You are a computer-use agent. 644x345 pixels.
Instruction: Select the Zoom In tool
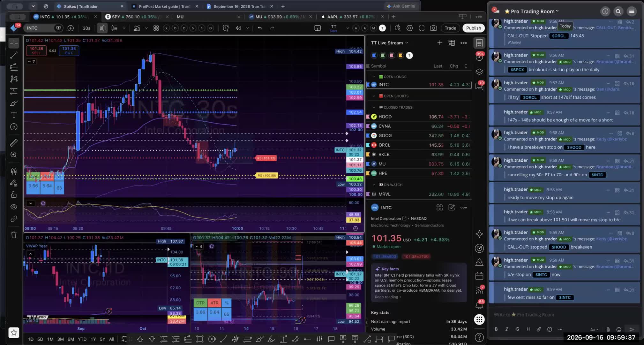coord(14,155)
